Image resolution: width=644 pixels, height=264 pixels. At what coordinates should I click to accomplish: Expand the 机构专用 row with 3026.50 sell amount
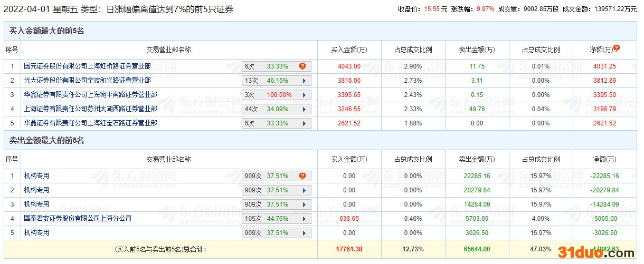click(304, 233)
